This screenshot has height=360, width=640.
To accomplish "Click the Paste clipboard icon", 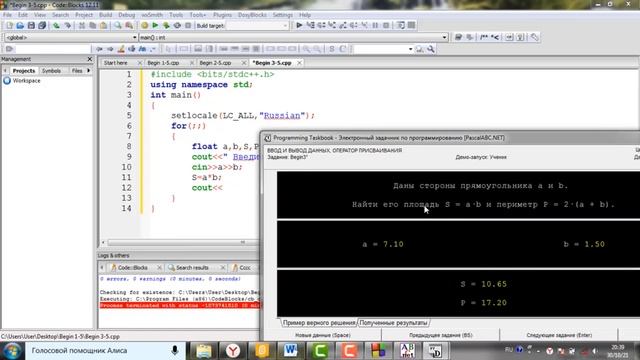I will click(104, 25).
